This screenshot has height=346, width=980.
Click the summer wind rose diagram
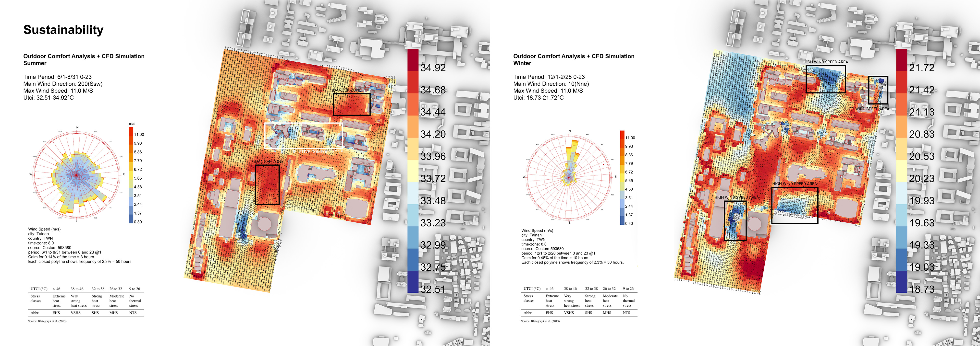click(x=76, y=175)
